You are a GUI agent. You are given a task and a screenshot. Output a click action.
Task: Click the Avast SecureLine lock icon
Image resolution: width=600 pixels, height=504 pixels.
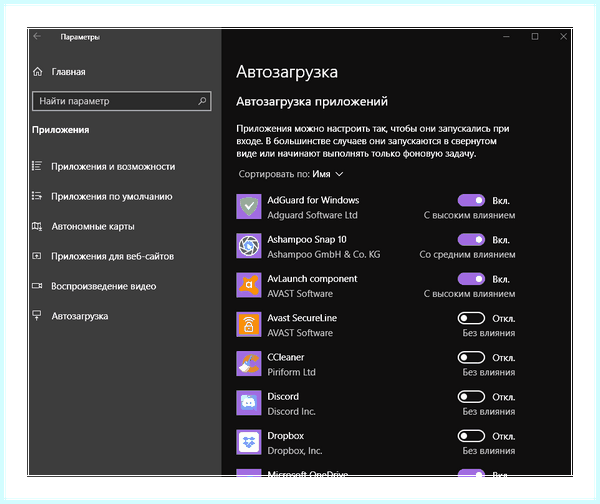tap(249, 325)
